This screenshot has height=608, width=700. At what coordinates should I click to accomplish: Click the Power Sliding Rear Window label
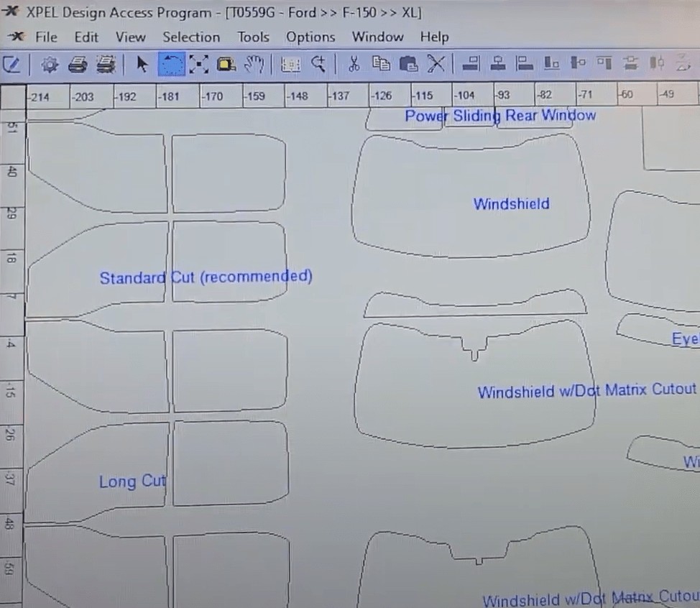(500, 116)
